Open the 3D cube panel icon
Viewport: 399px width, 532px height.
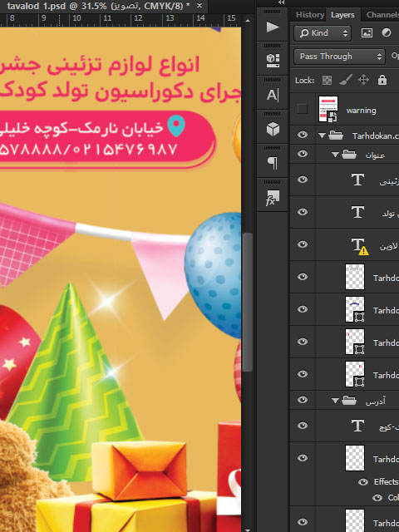tap(273, 129)
